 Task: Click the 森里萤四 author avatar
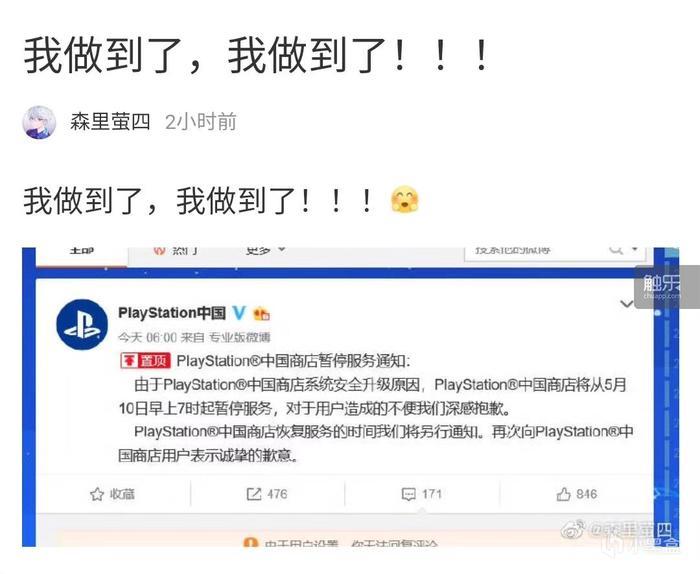pyautogui.click(x=39, y=122)
